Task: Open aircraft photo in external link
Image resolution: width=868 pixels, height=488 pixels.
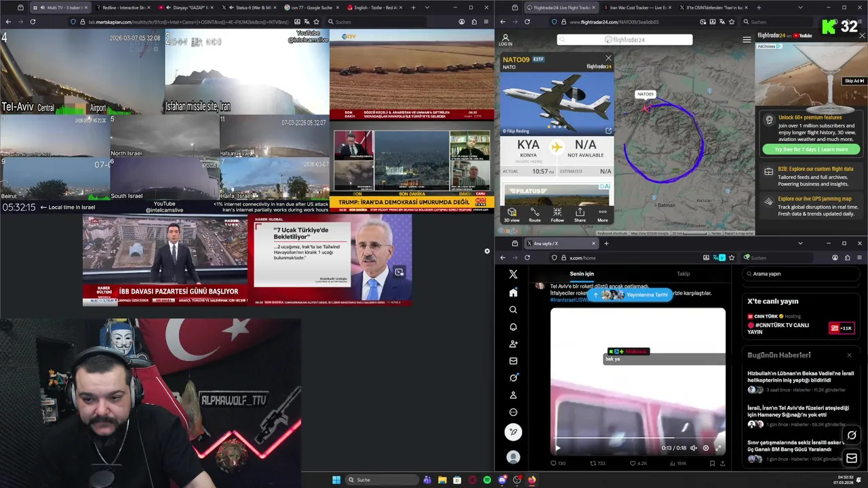Action: pyautogui.click(x=608, y=131)
